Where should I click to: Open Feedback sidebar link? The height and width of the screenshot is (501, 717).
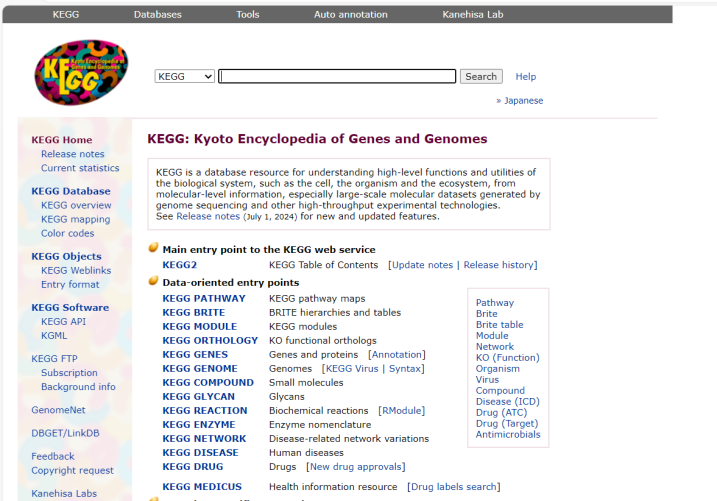point(53,456)
